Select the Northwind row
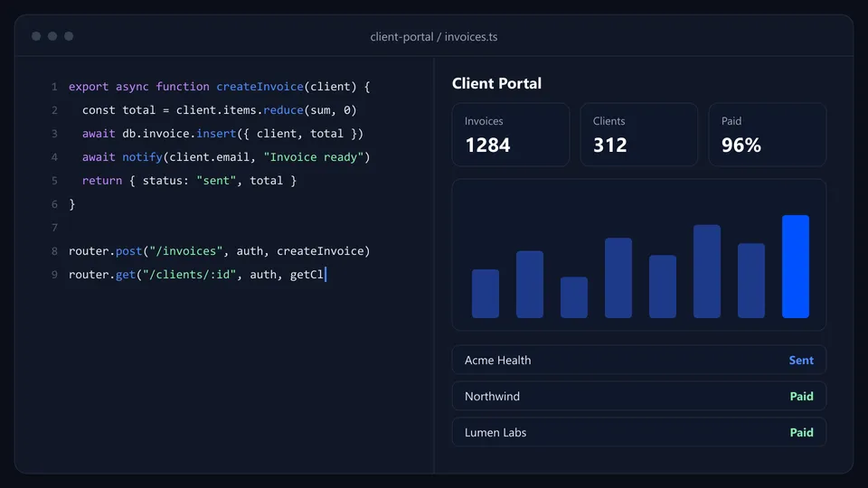 click(639, 396)
